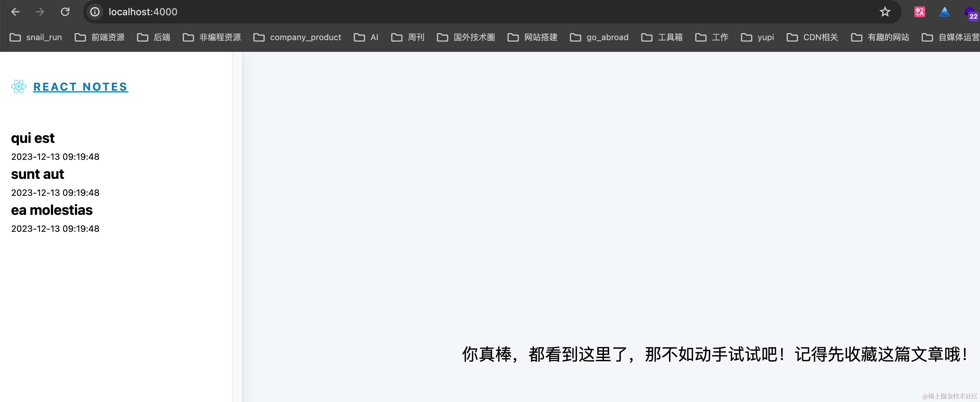
Task: Open the 'qui est' note
Action: (x=33, y=138)
